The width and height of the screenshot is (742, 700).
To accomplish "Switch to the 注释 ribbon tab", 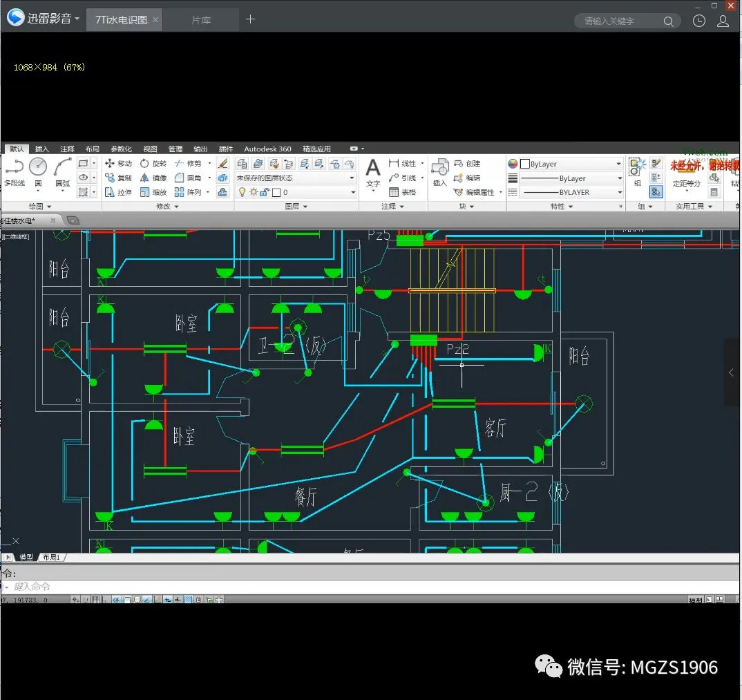I will click(x=67, y=149).
